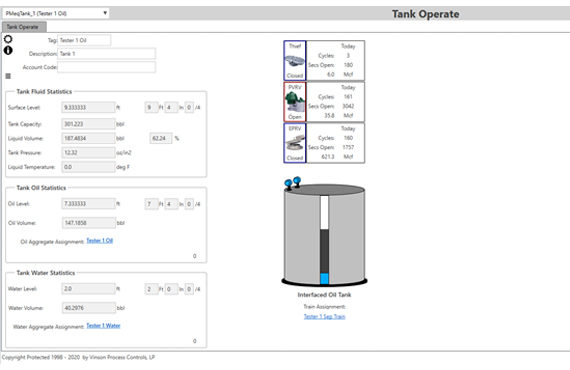The image size is (570, 370).
Task: Open the Tester 1 Oil aggregate link
Action: point(100,241)
